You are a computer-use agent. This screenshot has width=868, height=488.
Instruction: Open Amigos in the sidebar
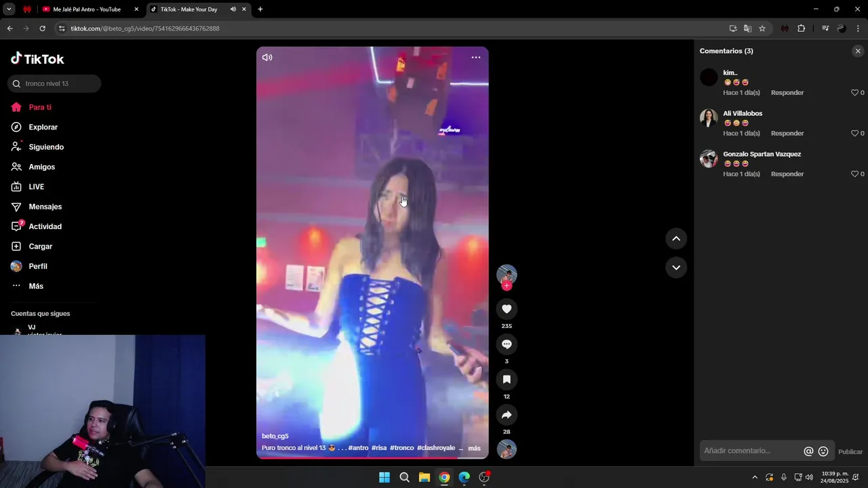[x=33, y=167]
